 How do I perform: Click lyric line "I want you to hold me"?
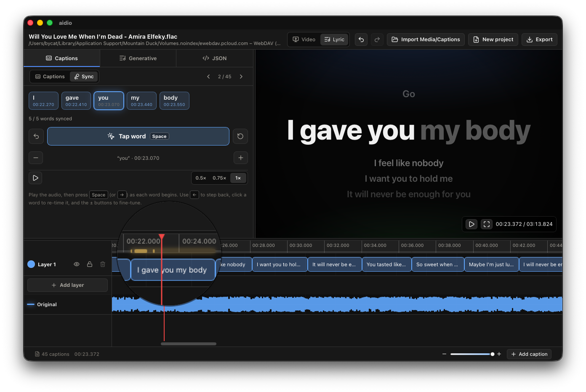409,179
